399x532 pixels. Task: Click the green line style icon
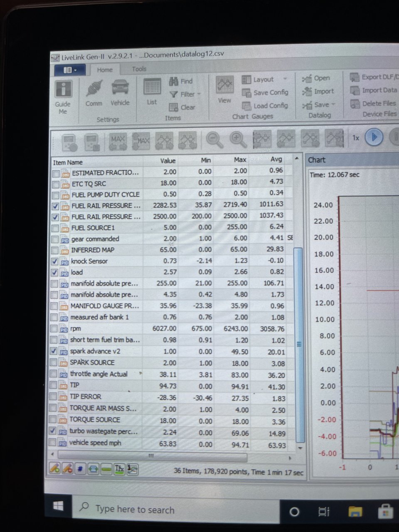tap(106, 469)
